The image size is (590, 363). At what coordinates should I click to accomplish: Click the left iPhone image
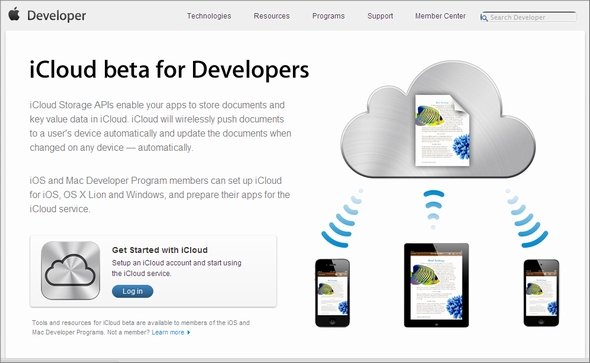tap(332, 293)
